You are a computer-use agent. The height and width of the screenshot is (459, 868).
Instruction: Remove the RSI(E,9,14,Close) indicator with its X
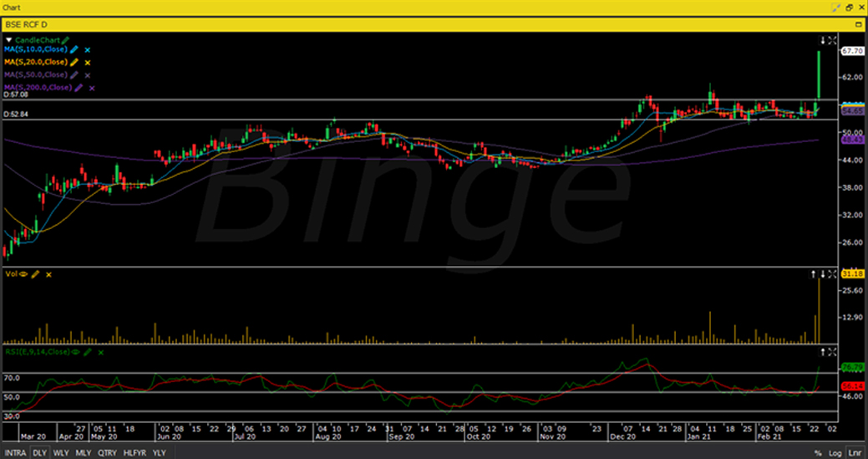(x=101, y=352)
